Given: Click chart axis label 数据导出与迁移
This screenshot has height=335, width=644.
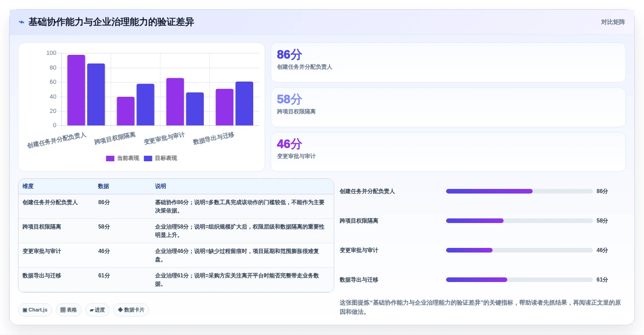Looking at the screenshot, I should click(214, 138).
